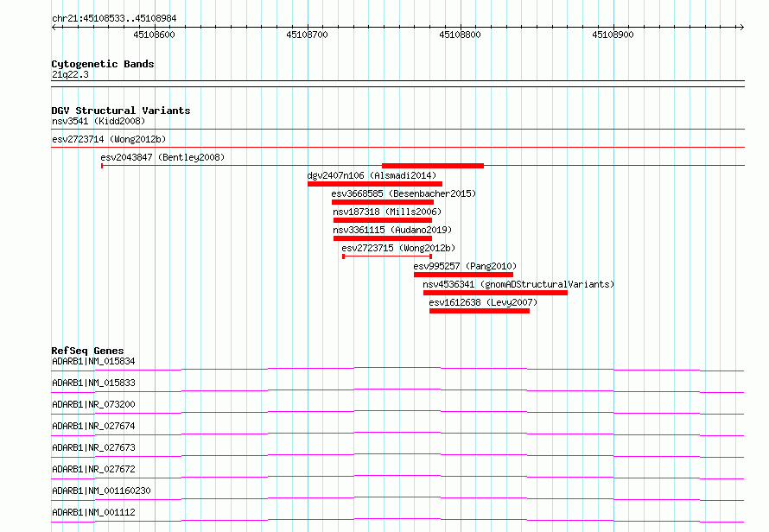This screenshot has width=769, height=532.
Task: Select the red bar under nsv187318
Action: pos(383,220)
